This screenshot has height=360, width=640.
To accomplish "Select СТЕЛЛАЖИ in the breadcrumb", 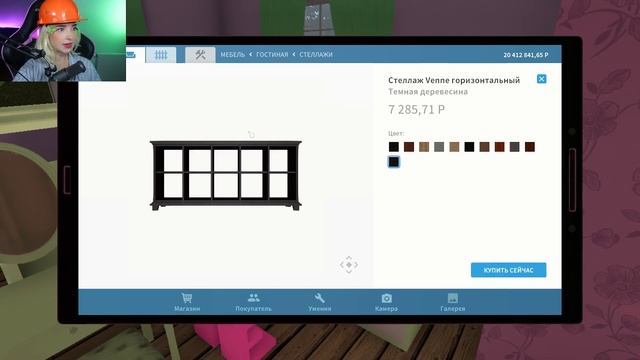I will tap(316, 54).
